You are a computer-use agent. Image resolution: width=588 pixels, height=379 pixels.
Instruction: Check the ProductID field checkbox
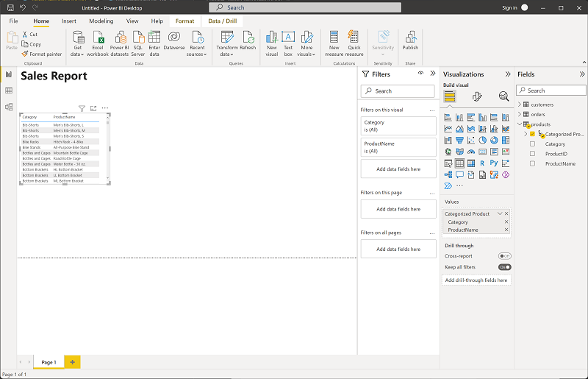pyautogui.click(x=532, y=154)
